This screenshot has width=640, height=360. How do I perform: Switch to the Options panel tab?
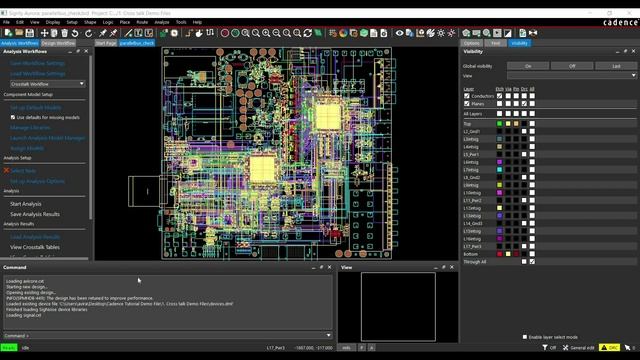[x=471, y=43]
